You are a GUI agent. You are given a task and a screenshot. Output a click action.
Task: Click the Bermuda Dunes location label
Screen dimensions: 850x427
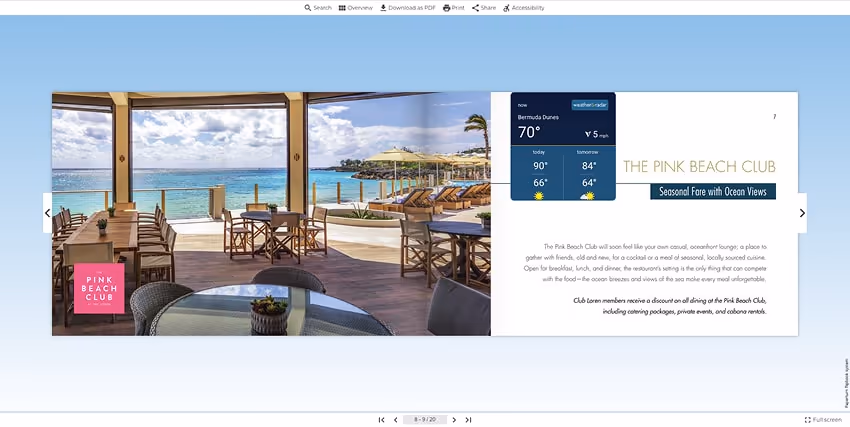(x=538, y=117)
